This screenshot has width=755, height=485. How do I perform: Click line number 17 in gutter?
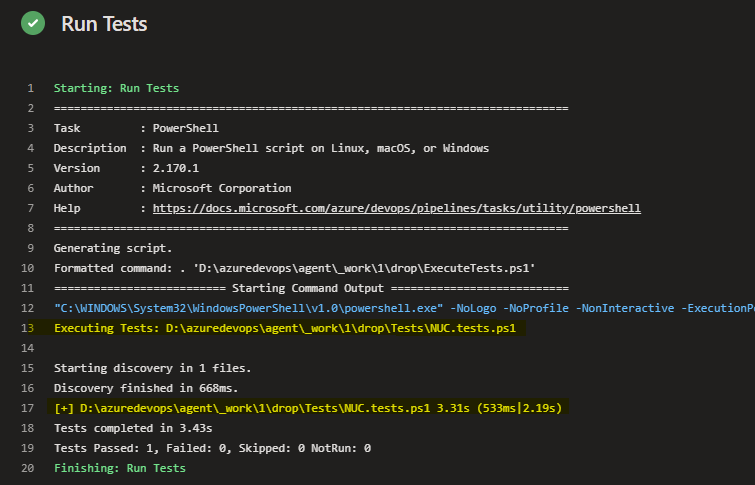pyautogui.click(x=27, y=408)
